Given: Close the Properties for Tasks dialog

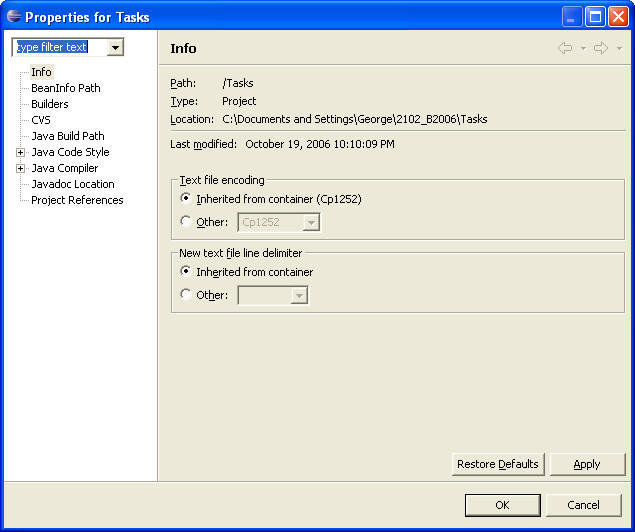Looking at the screenshot, I should point(618,17).
